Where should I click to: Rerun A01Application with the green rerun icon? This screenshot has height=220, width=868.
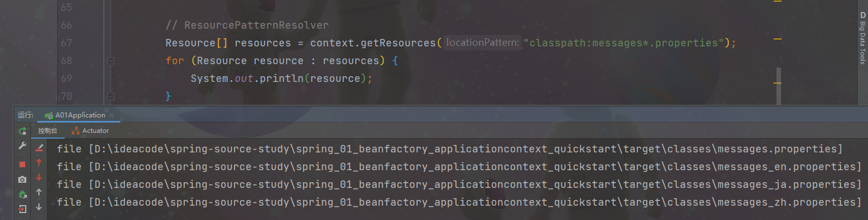(x=22, y=131)
